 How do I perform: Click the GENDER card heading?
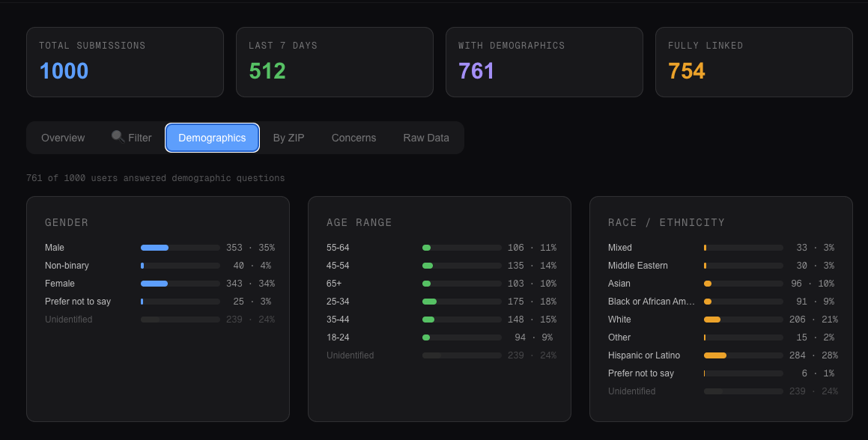click(x=67, y=222)
